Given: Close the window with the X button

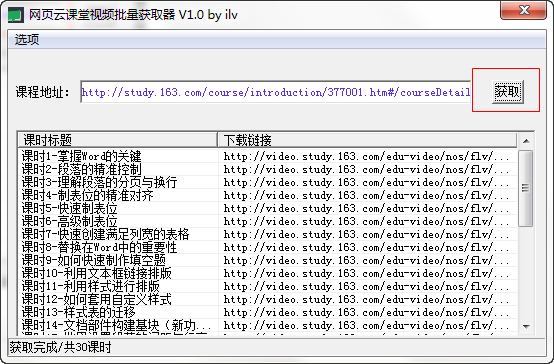Looking at the screenshot, I should pyautogui.click(x=524, y=10).
